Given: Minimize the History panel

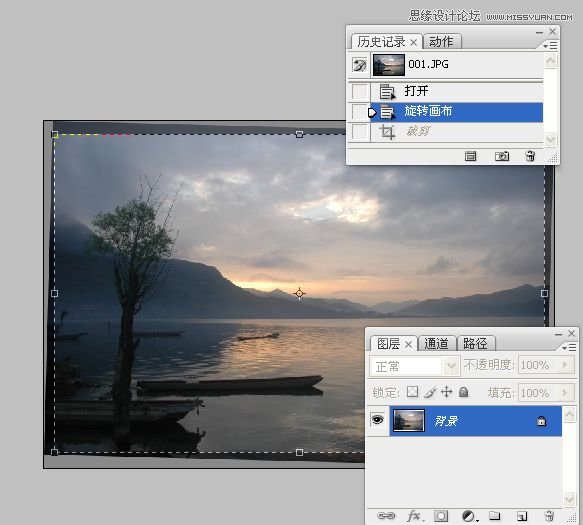Looking at the screenshot, I should pyautogui.click(x=539, y=32).
